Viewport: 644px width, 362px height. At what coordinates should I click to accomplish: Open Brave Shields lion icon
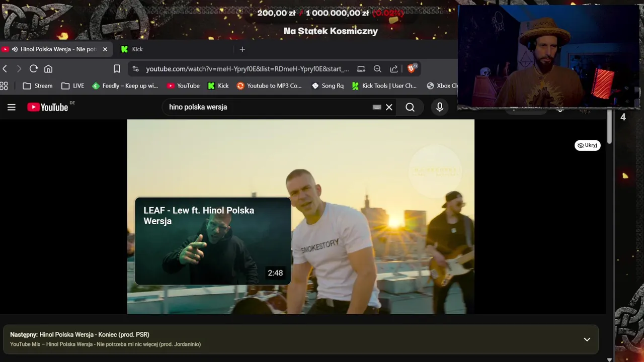tap(412, 68)
